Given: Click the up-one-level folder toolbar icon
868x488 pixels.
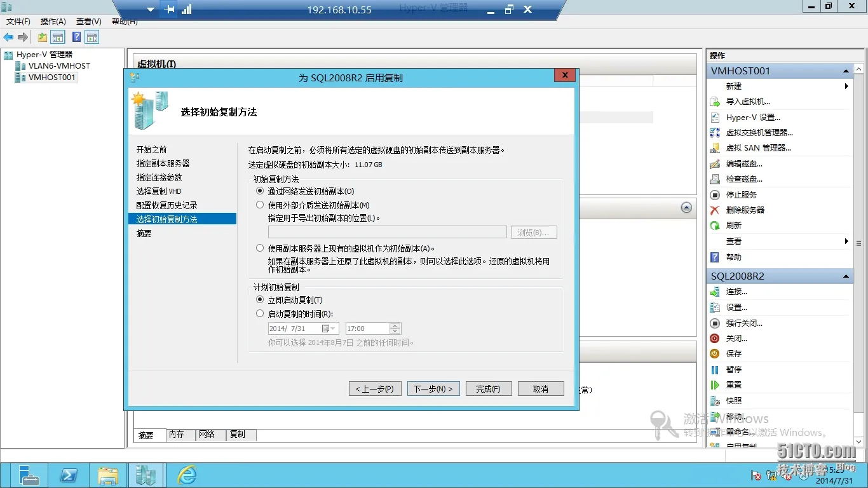Looking at the screenshot, I should click(42, 37).
